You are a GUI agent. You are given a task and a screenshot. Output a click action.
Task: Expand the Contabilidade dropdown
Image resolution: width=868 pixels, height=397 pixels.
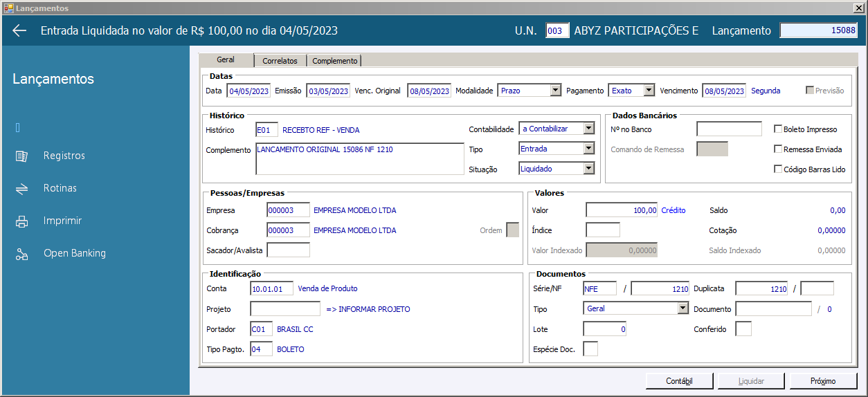tap(588, 129)
